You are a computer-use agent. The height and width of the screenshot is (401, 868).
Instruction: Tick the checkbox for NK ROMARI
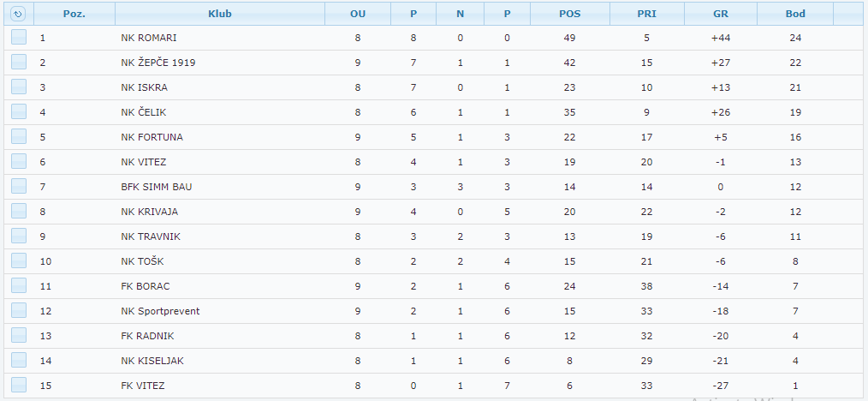point(19,38)
